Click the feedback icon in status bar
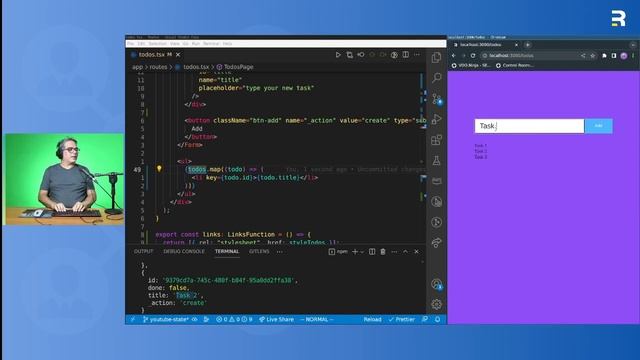640x360 pixels. [425, 320]
